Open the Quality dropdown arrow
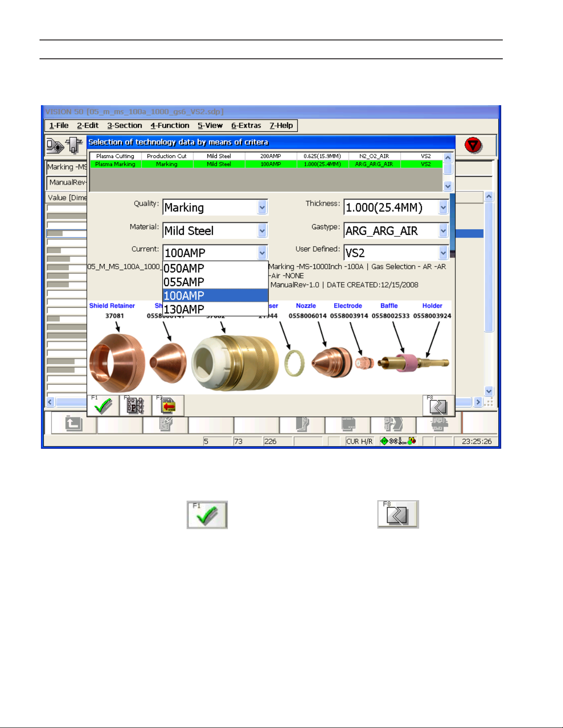This screenshot has width=563, height=728. [262, 208]
